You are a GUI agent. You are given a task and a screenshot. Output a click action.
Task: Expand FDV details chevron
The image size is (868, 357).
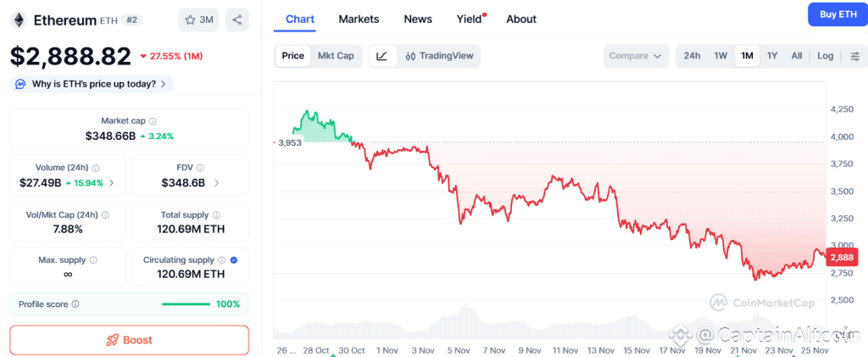[x=216, y=182]
